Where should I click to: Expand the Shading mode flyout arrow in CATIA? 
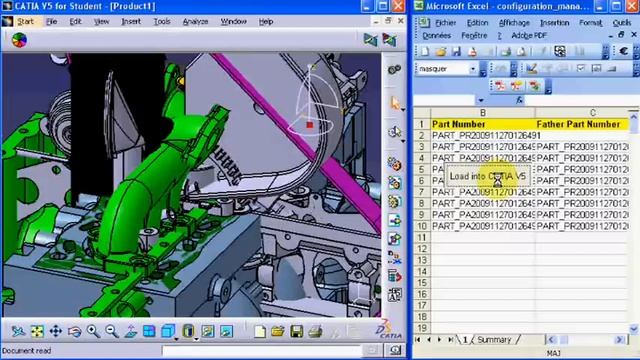196,338
